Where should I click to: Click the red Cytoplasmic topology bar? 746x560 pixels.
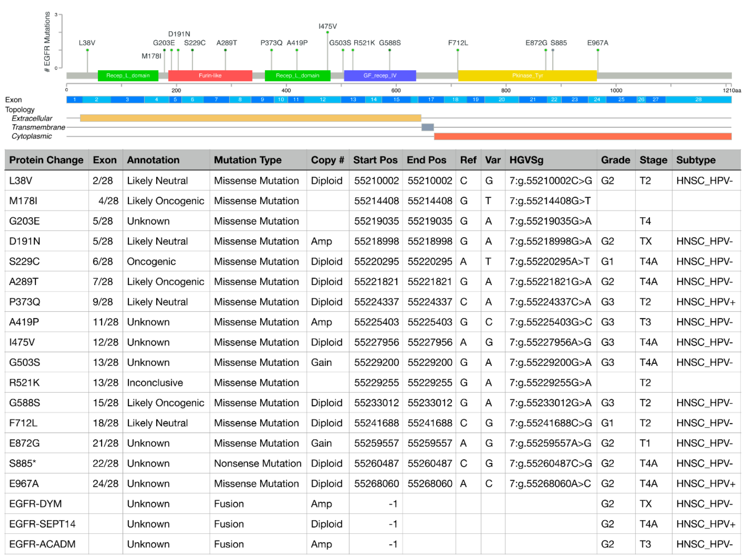pos(582,136)
